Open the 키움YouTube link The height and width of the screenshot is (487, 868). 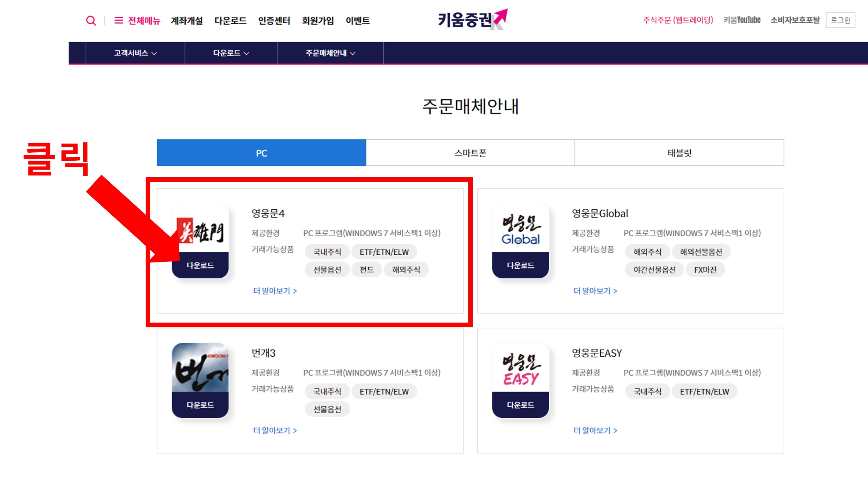(742, 20)
